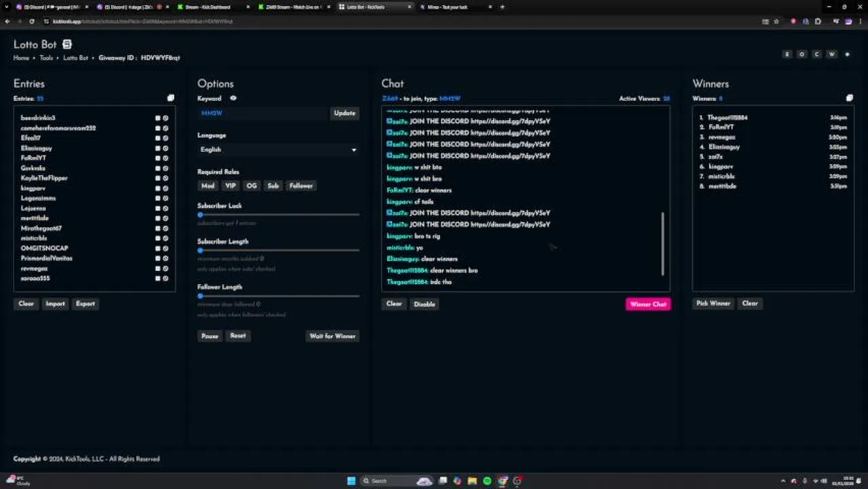Image resolution: width=868 pixels, height=489 pixels.
Task: Click the ban icon beside revmegaz
Action: pos(165,268)
